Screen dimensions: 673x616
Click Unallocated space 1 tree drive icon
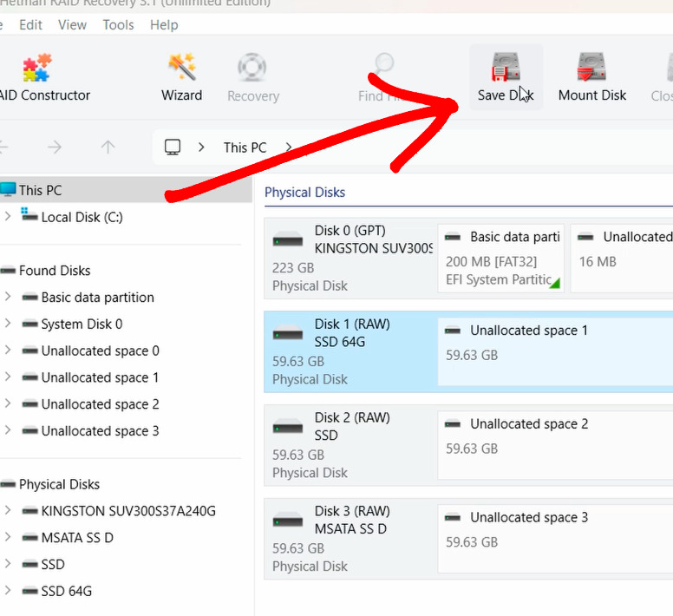[x=29, y=377]
